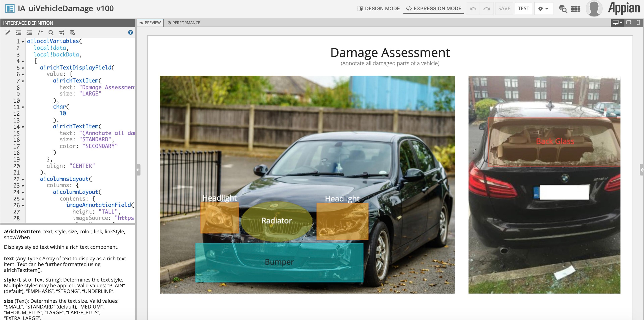Toggle comment with the /* icon

tap(40, 33)
